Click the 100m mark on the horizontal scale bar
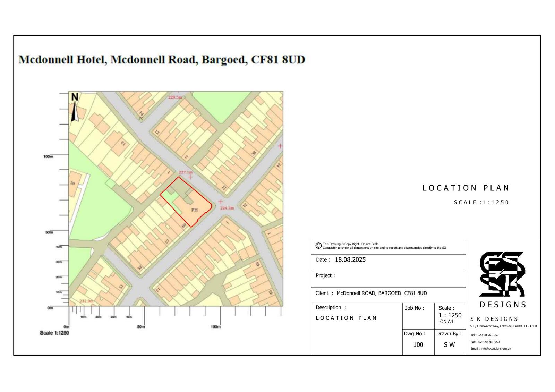Screen dimensions: 555x392 tap(216, 327)
